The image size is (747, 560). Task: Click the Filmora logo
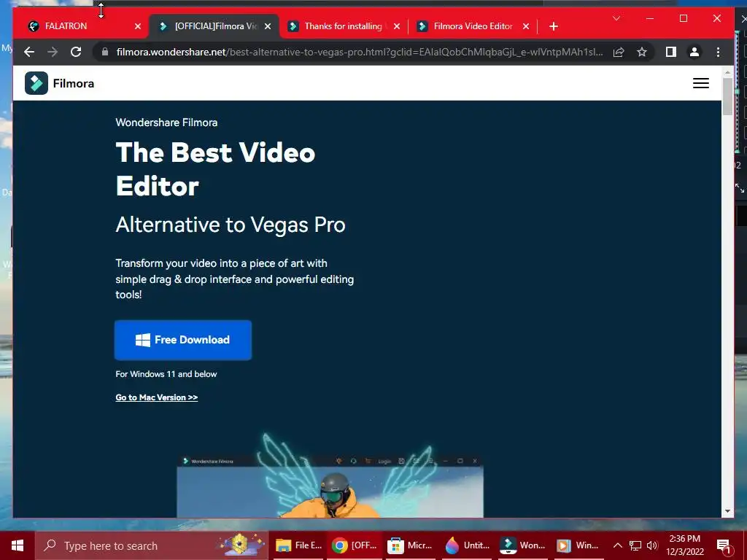coord(60,83)
